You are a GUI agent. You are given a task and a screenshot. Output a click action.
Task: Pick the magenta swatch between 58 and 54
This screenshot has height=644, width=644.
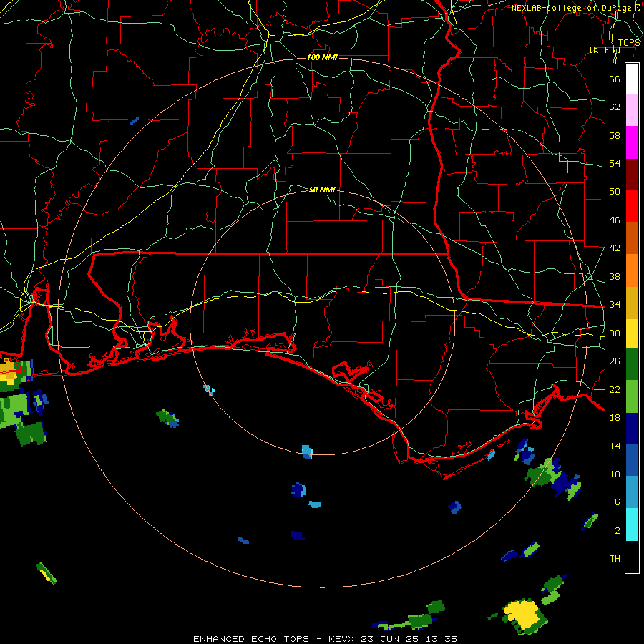(x=632, y=142)
